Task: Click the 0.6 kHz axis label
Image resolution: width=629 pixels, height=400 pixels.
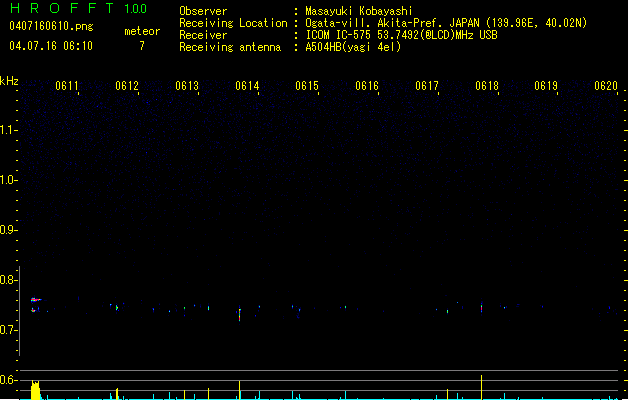Action: point(9,380)
